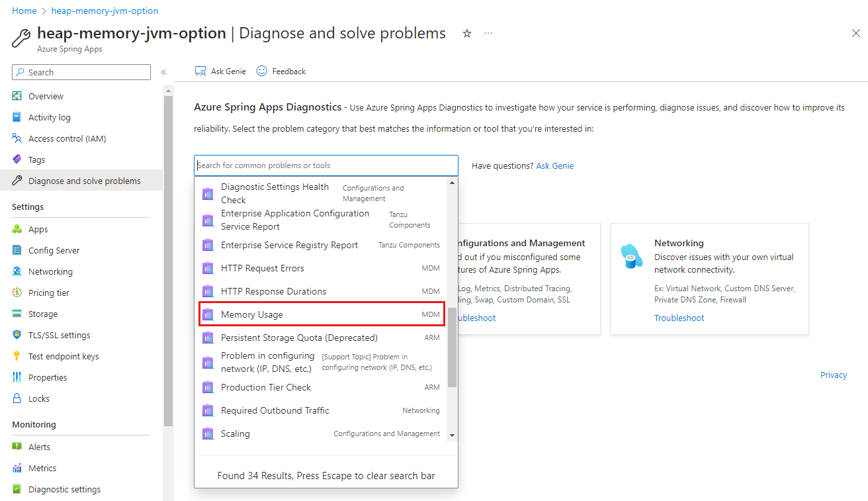Click the Feedback toolbar button
868x501 pixels.
(x=281, y=71)
